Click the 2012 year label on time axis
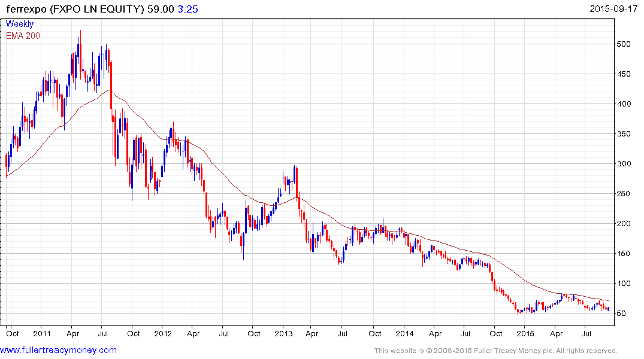The height and width of the screenshot is (359, 644). (x=163, y=333)
